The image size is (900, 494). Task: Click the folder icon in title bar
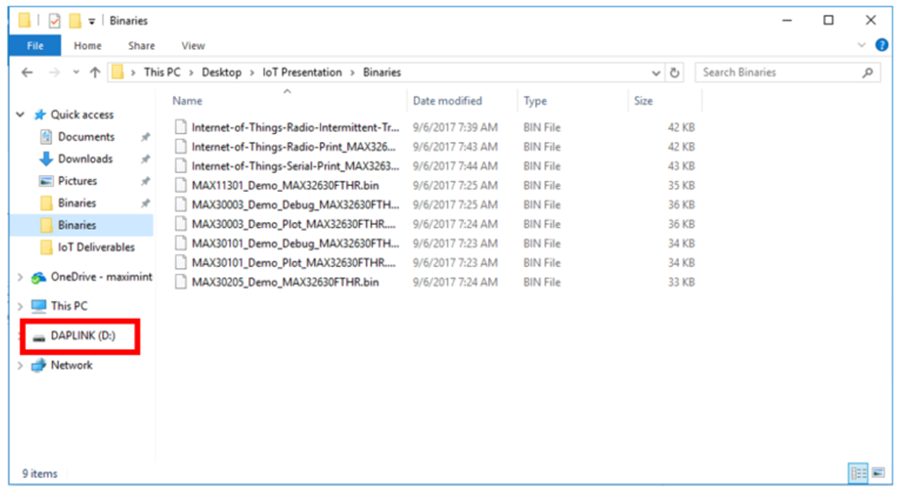click(x=24, y=21)
